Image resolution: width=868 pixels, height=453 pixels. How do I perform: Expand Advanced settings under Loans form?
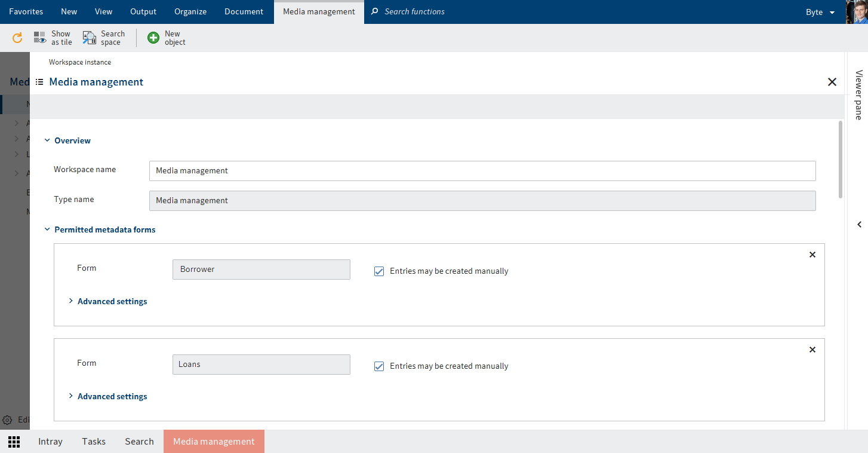click(107, 396)
